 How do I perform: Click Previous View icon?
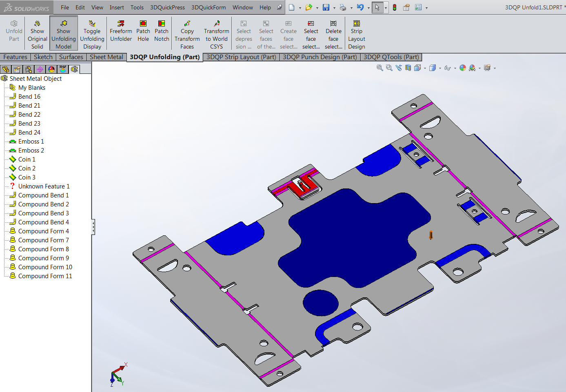coord(399,68)
